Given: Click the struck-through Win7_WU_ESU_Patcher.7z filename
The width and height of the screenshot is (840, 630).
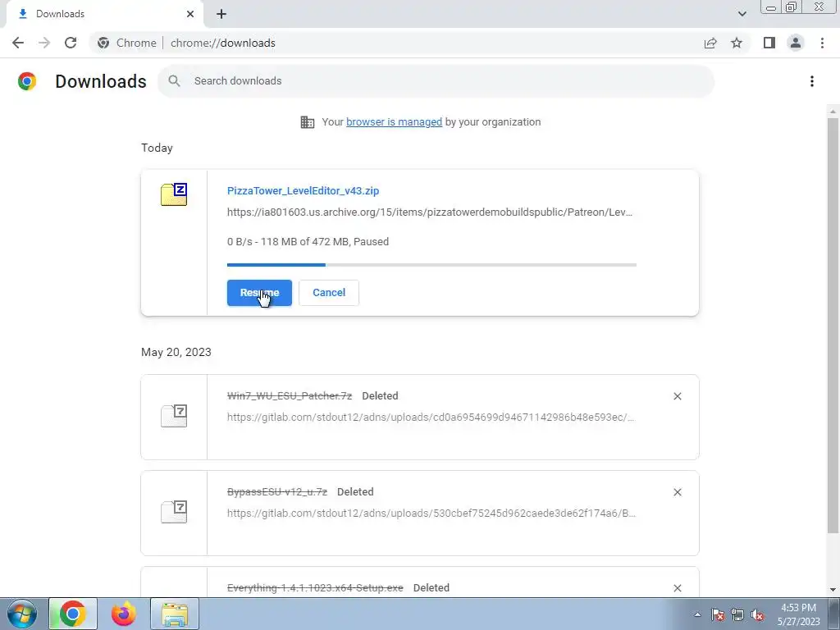Looking at the screenshot, I should (x=290, y=396).
